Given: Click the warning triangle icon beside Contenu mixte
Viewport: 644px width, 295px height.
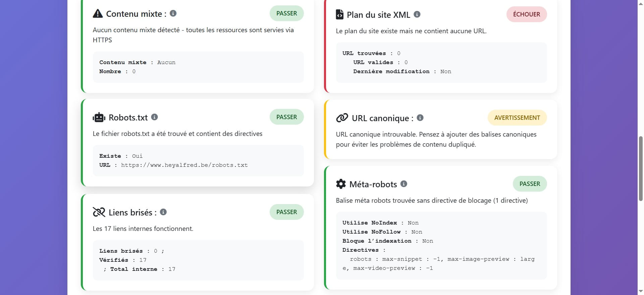Looking at the screenshot, I should (97, 14).
